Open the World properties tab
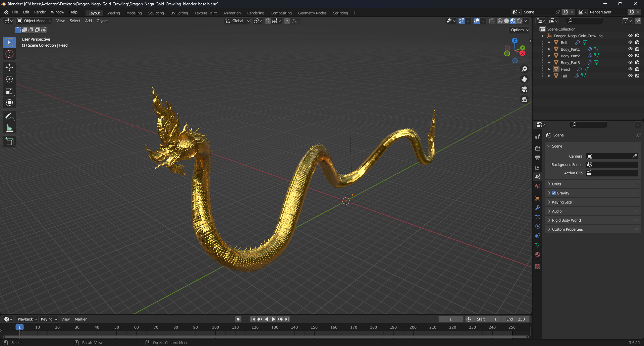The width and height of the screenshot is (644, 346). [538, 186]
